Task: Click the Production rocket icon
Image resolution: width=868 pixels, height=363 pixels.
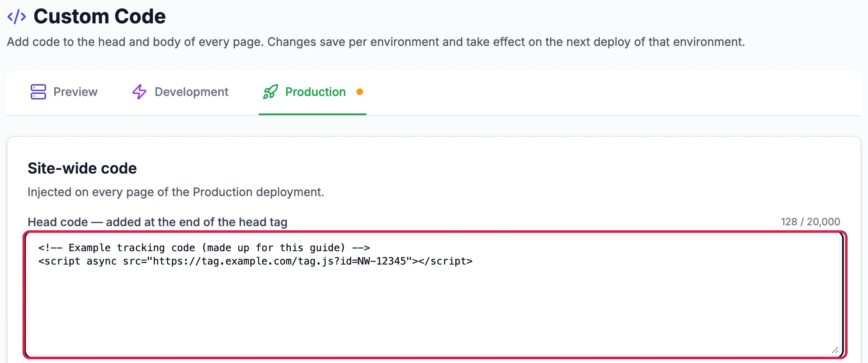Action: click(x=270, y=92)
